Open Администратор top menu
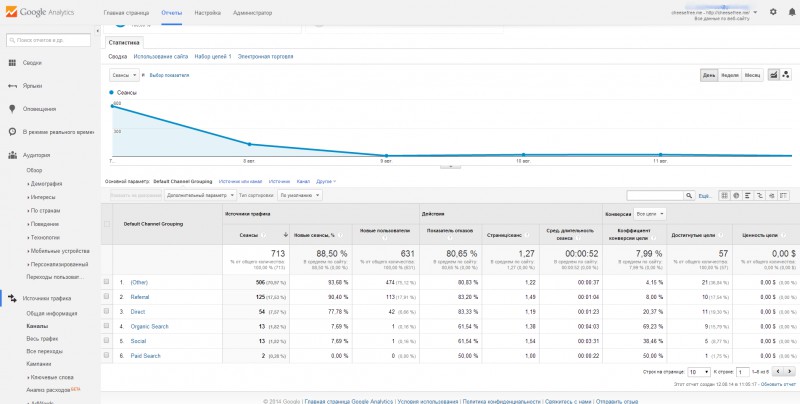 (253, 13)
